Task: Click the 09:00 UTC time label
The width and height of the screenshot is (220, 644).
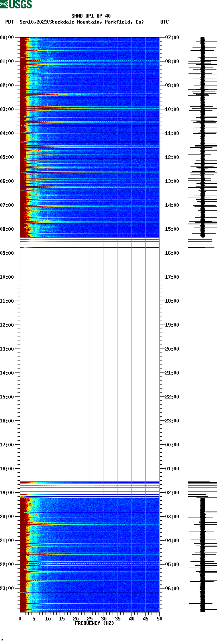Action: (x=172, y=85)
